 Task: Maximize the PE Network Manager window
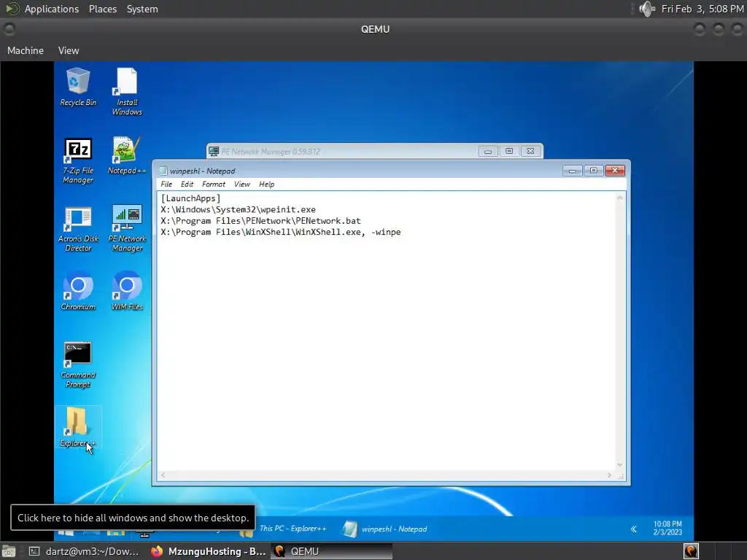[508, 152]
